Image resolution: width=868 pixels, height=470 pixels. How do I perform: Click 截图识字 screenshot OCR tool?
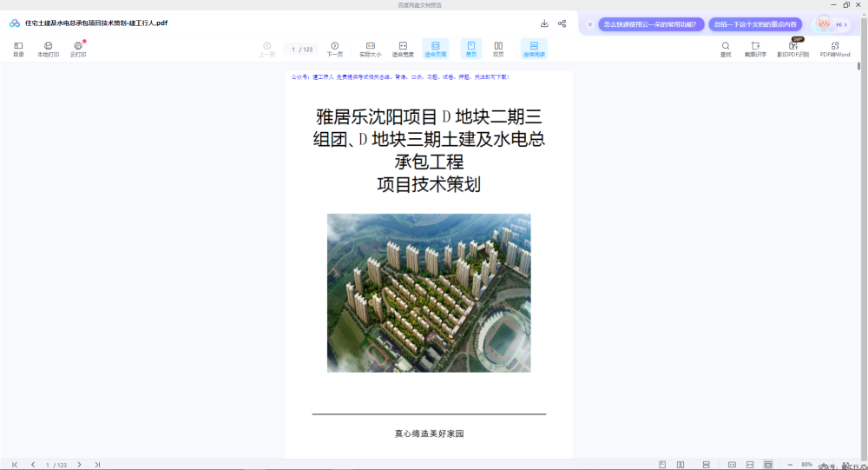tap(755, 49)
